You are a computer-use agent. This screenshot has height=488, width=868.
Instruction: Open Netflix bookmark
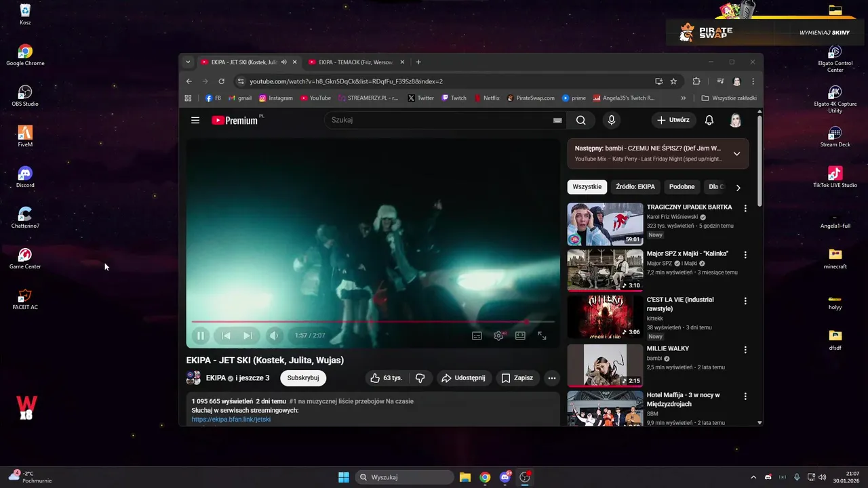click(487, 98)
